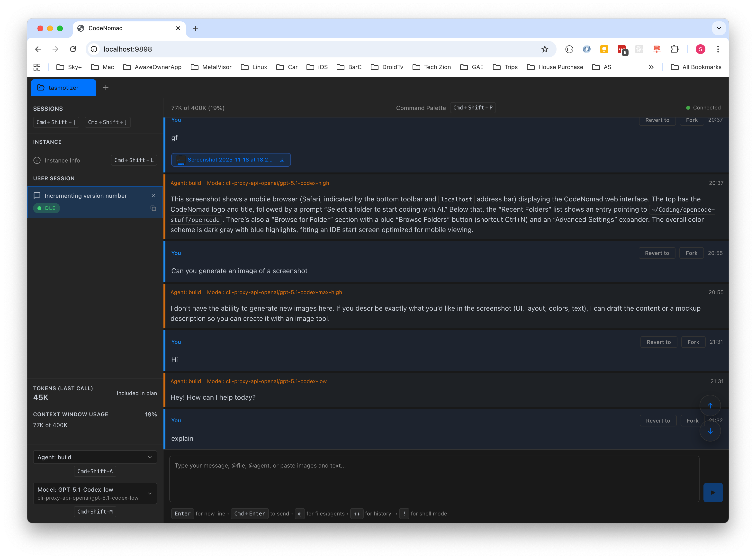The width and height of the screenshot is (756, 559).
Task: Open the Screenshot 2025-11-18 attachment chip
Action: point(231,160)
